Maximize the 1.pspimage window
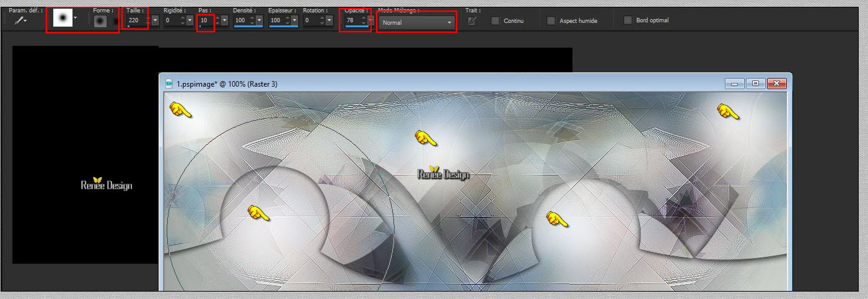The image size is (868, 299). [x=755, y=84]
